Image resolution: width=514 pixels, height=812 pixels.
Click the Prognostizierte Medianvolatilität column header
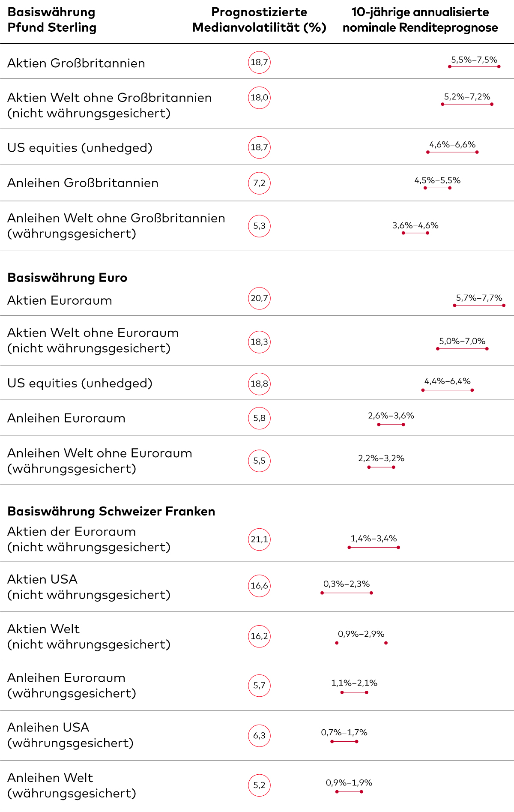(259, 20)
